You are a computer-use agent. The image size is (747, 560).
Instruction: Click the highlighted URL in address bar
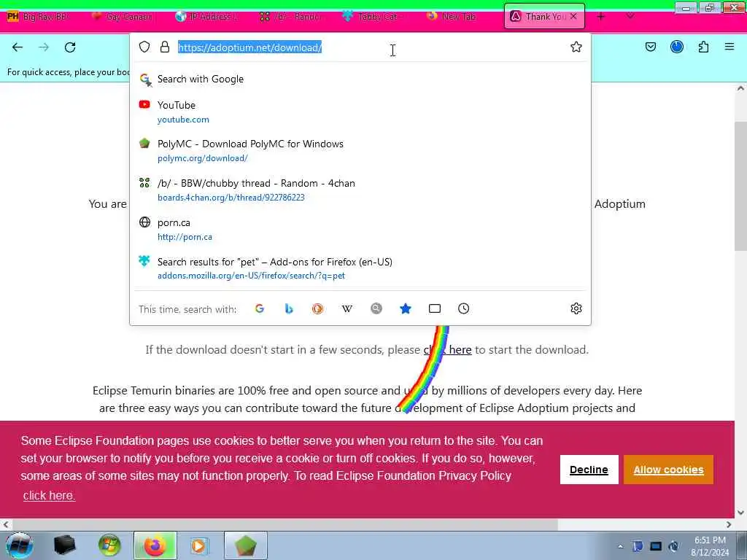coord(249,47)
